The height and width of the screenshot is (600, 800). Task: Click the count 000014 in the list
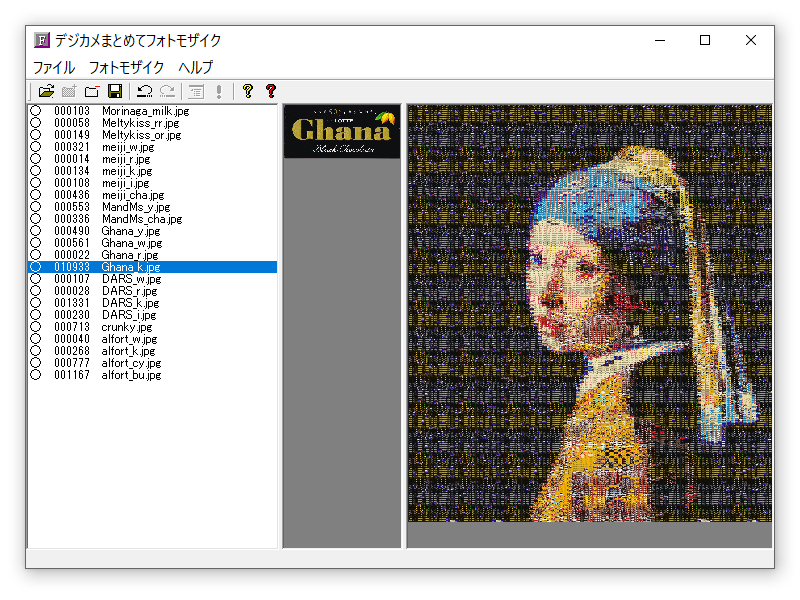click(x=72, y=159)
